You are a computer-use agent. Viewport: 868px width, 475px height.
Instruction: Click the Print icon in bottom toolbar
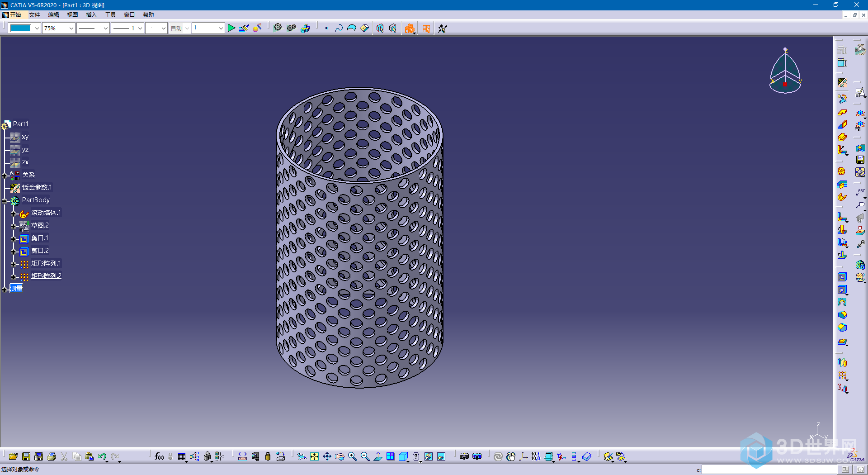click(52, 456)
